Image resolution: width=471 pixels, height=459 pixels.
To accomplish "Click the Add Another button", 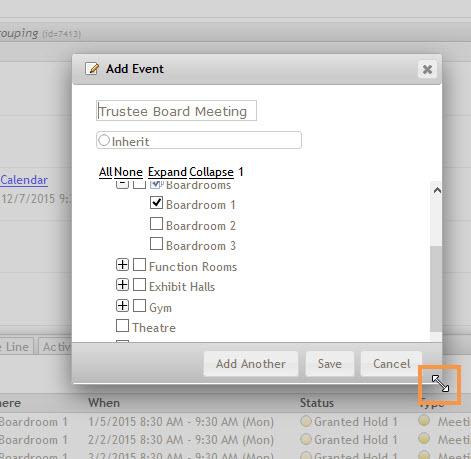I will click(x=251, y=364).
